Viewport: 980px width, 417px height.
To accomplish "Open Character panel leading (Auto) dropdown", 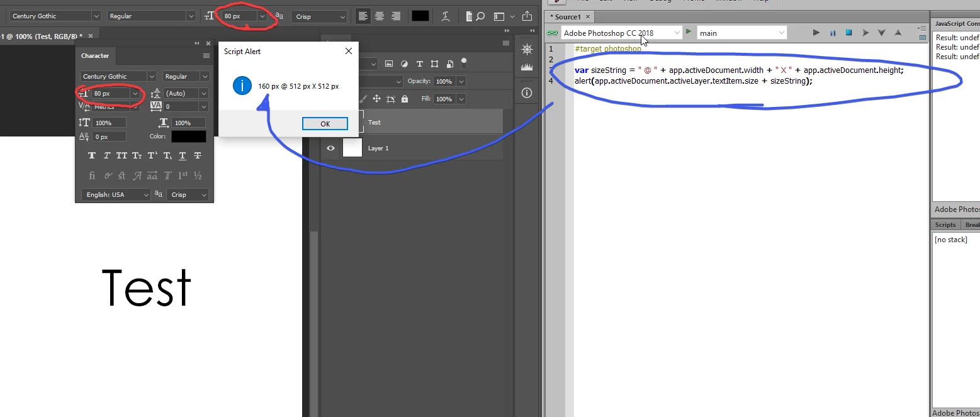I will point(203,93).
